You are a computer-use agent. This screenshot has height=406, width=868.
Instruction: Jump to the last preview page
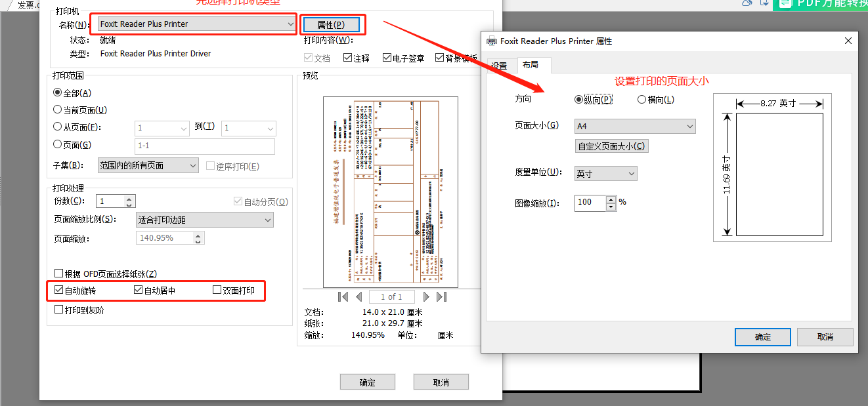(441, 296)
